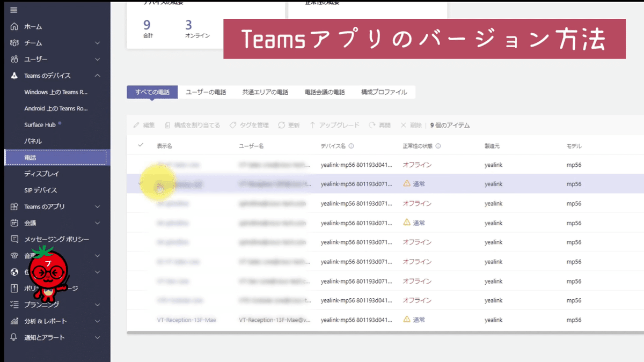Image resolution: width=644 pixels, height=362 pixels.
Task: Toggle the hamburger navigation menu
Action: [14, 10]
